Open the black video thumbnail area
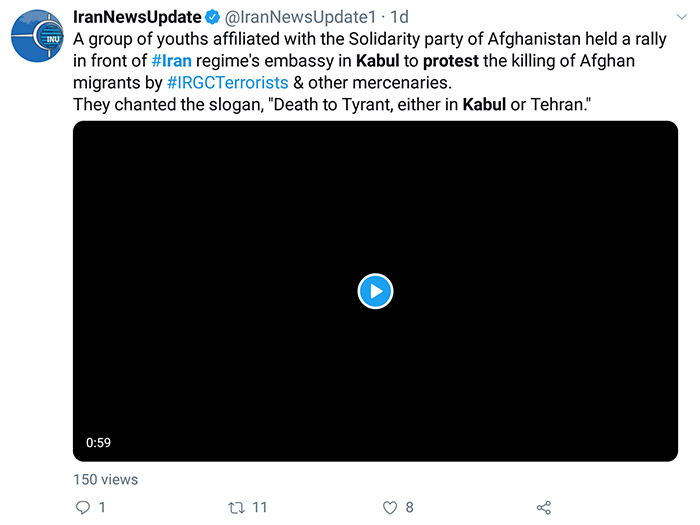 pos(375,291)
